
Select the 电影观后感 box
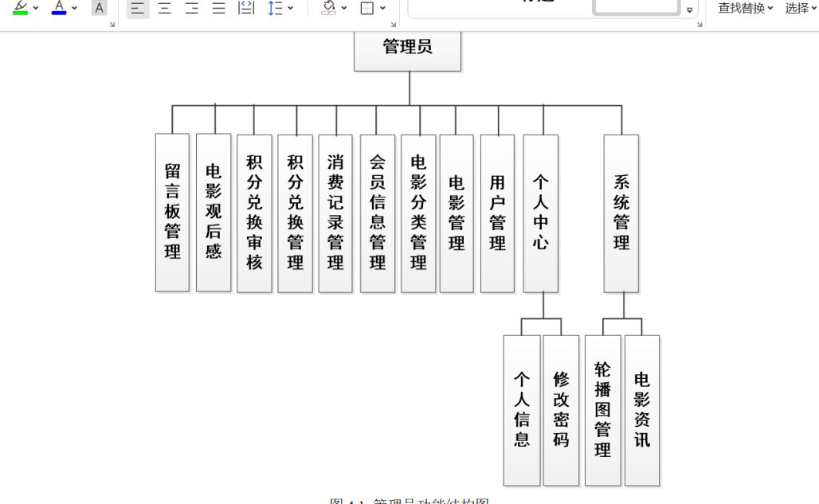[214, 213]
